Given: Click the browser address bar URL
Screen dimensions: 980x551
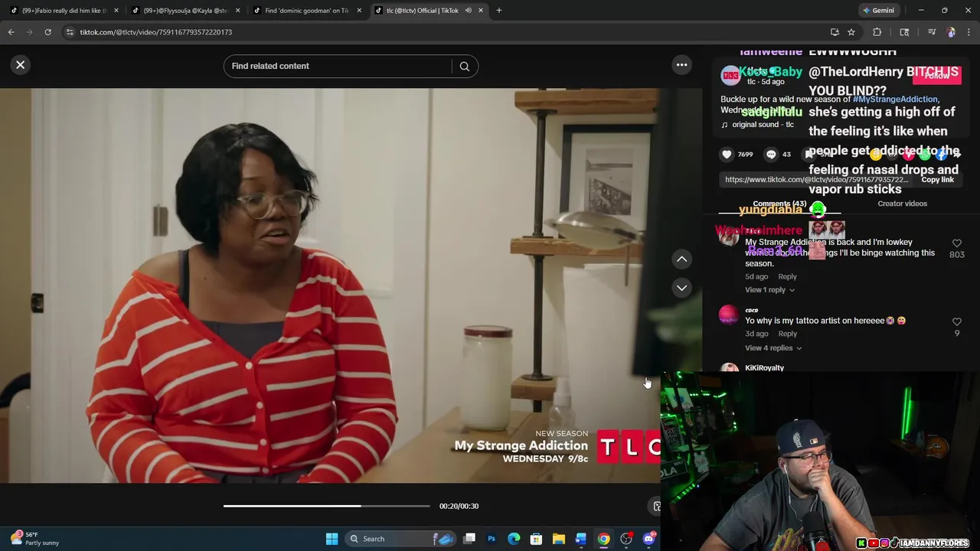Looking at the screenshot, I should tap(156, 32).
